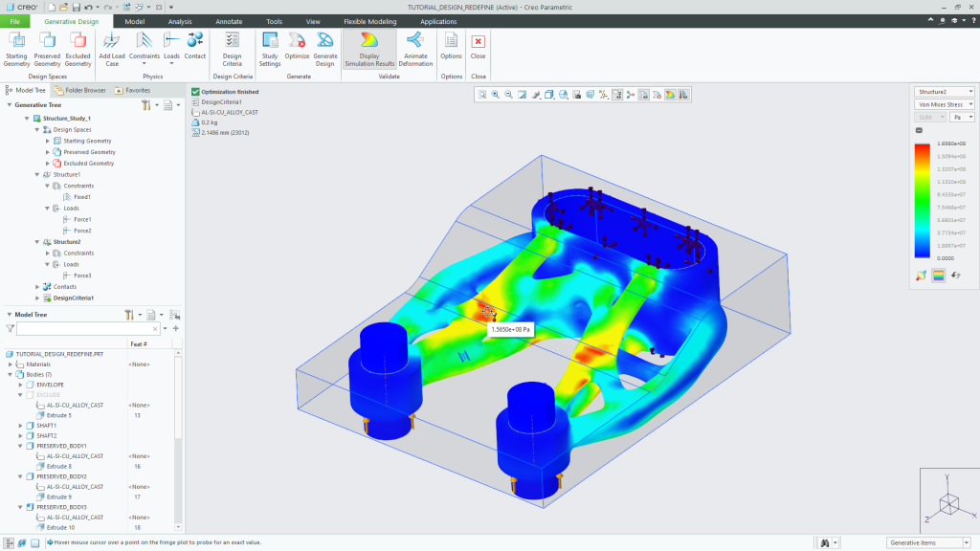The width and height of the screenshot is (980, 551).
Task: Open the Analysis menu
Action: click(178, 21)
